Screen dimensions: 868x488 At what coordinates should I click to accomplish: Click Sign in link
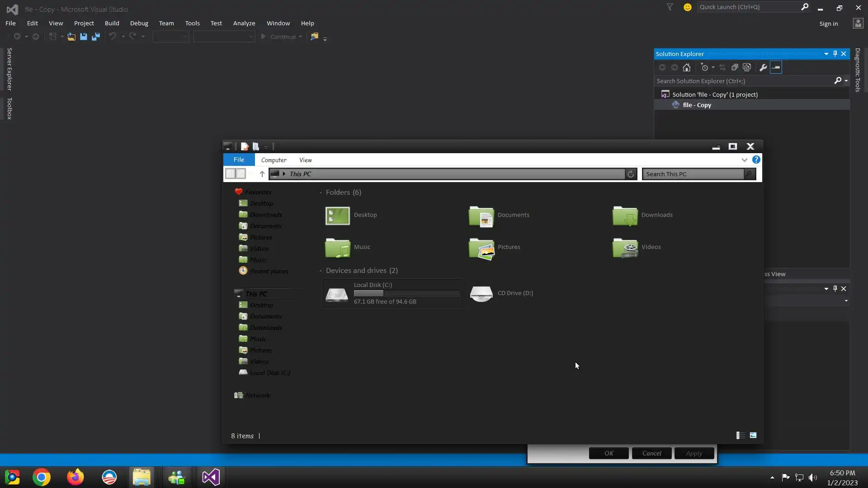[828, 23]
